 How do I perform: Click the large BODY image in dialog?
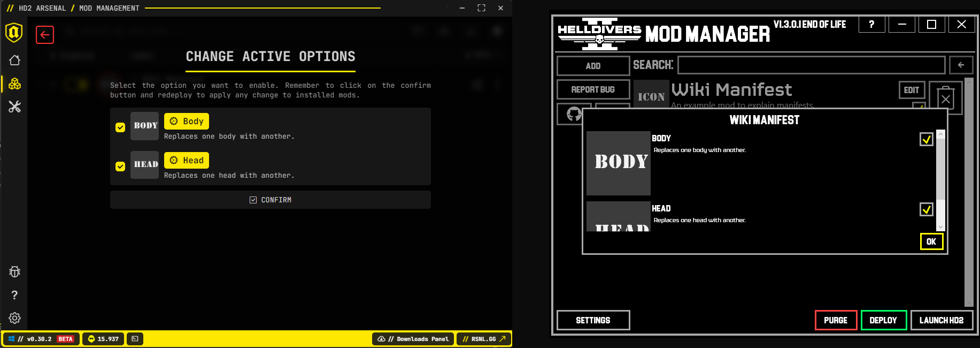point(619,163)
